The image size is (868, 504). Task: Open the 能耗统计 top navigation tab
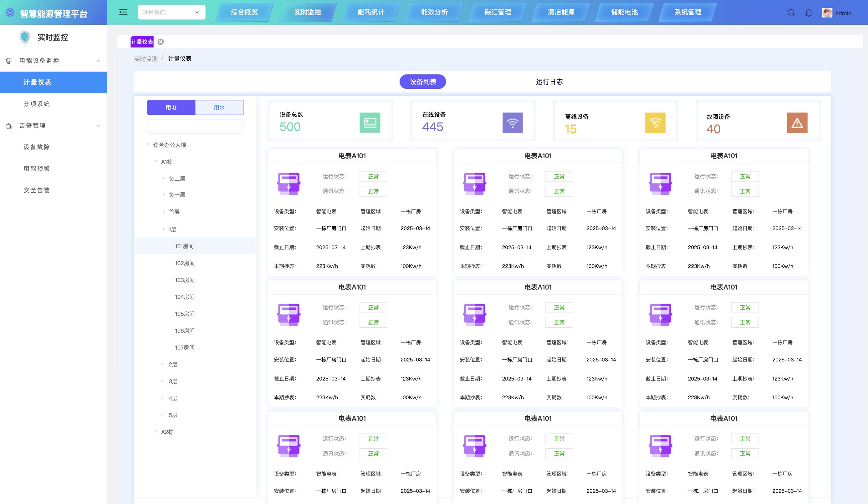371,13
